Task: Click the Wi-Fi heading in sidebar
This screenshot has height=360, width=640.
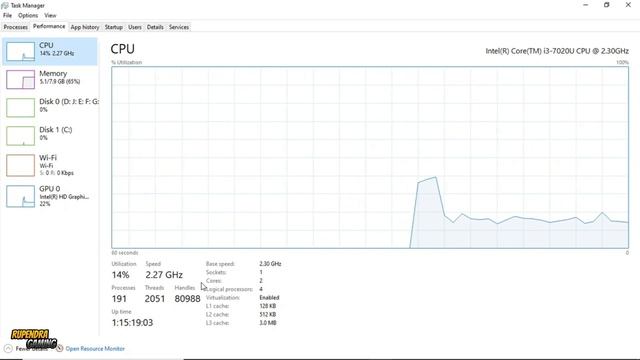Action: coord(48,158)
